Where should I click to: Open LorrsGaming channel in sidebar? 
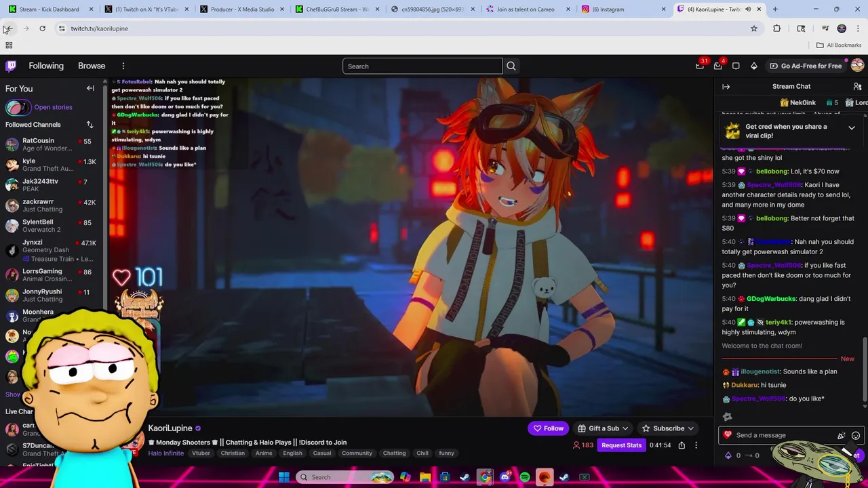(x=51, y=274)
